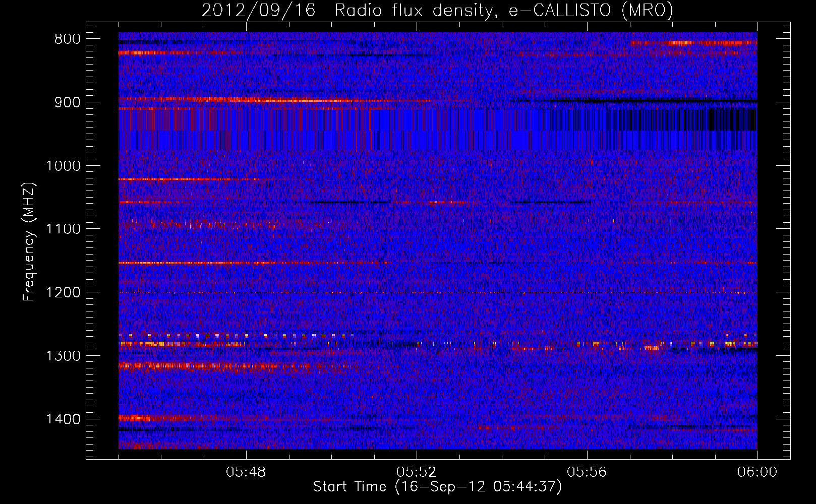
Task: Select the 800 frequency tick label
Action: pos(68,39)
